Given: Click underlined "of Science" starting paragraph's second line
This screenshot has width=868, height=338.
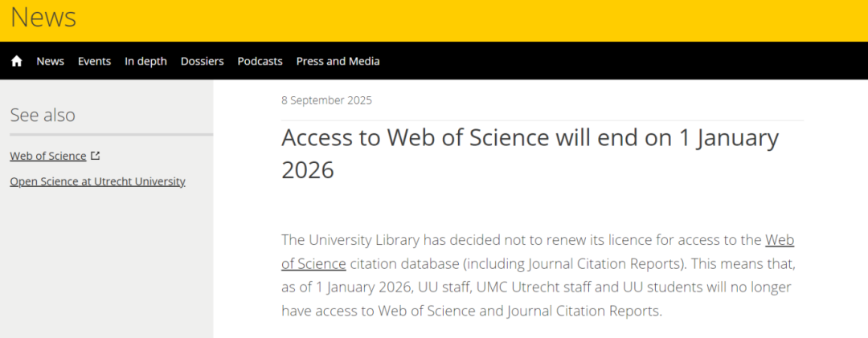Looking at the screenshot, I should (313, 263).
